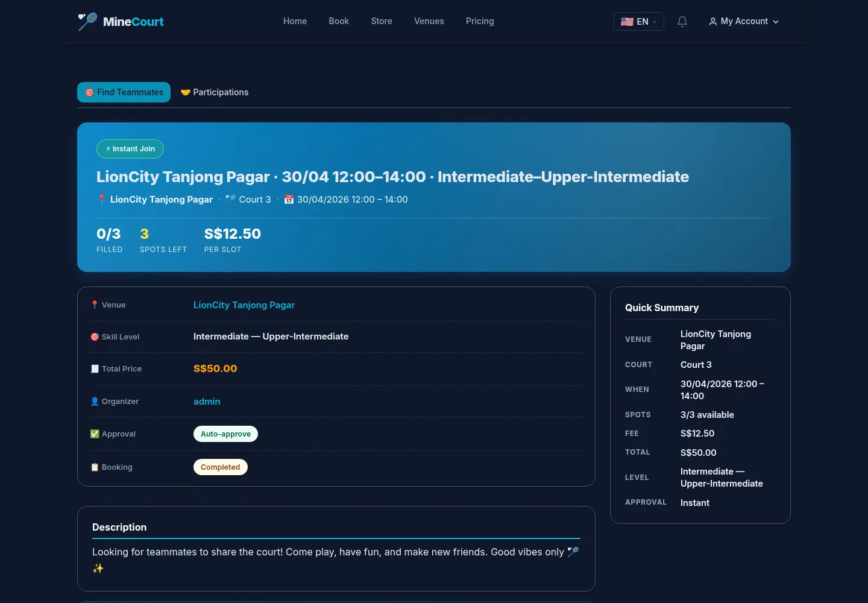The width and height of the screenshot is (868, 603).
Task: Open the admin organizer profile link
Action: click(207, 402)
